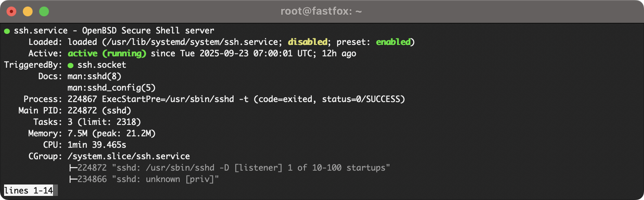Click the window title root@fastfox: ~
The image size is (644, 200).
pyautogui.click(x=321, y=11)
